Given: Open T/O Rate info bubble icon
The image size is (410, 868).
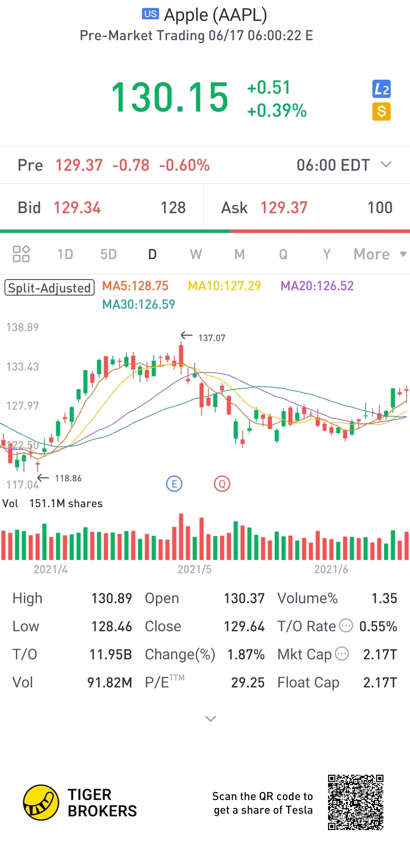Looking at the screenshot, I should [x=346, y=626].
